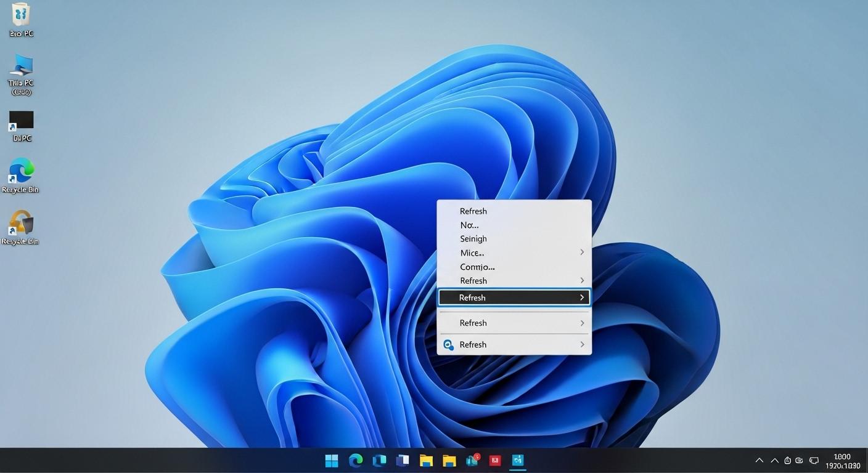Launch the Microsoft 365 app from taskbar
Image resolution: width=868 pixels, height=473 pixels.
click(379, 460)
